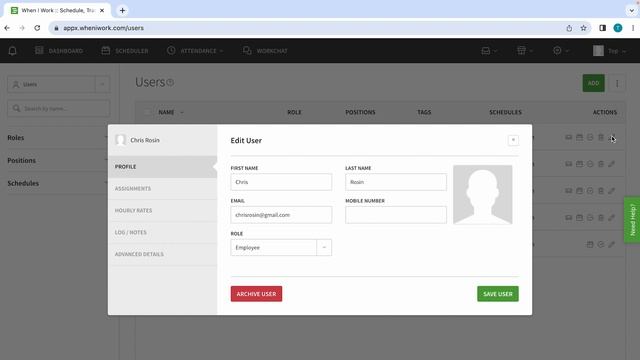640x360 pixels.
Task: Click the Chris Rosin avatar in the dialog sidebar
Action: point(120,140)
